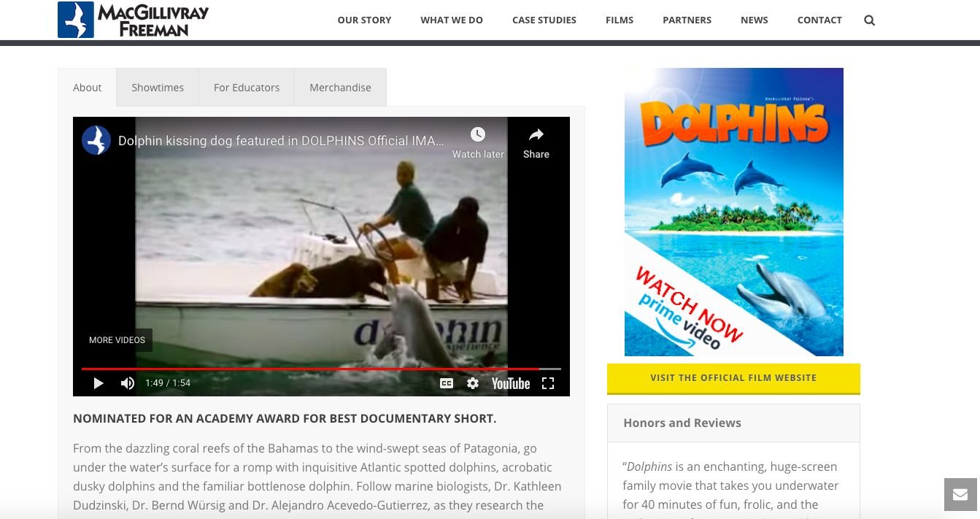Play the Dolphins video
980x519 pixels.
coord(99,383)
